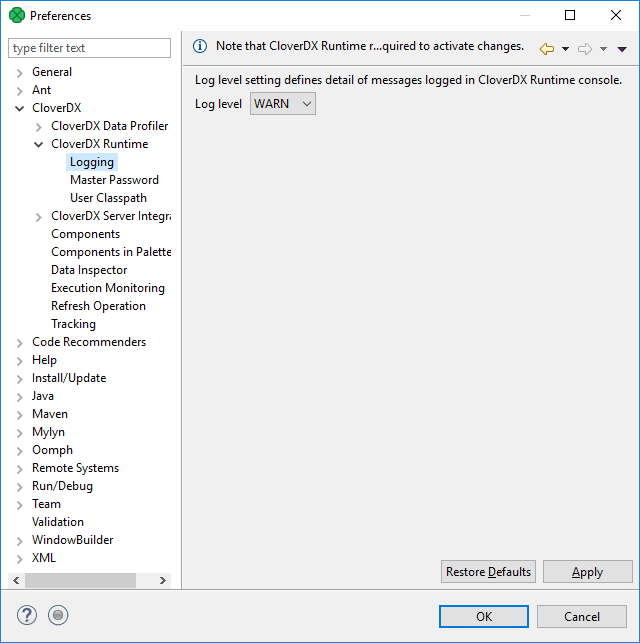The height and width of the screenshot is (643, 640).
Task: Open the Tracking preference page
Action: pos(73,324)
